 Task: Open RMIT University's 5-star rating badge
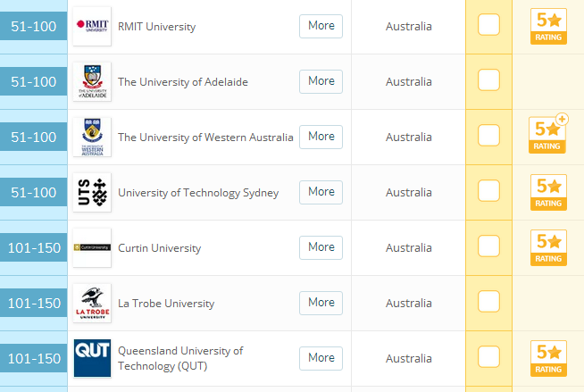tap(547, 27)
